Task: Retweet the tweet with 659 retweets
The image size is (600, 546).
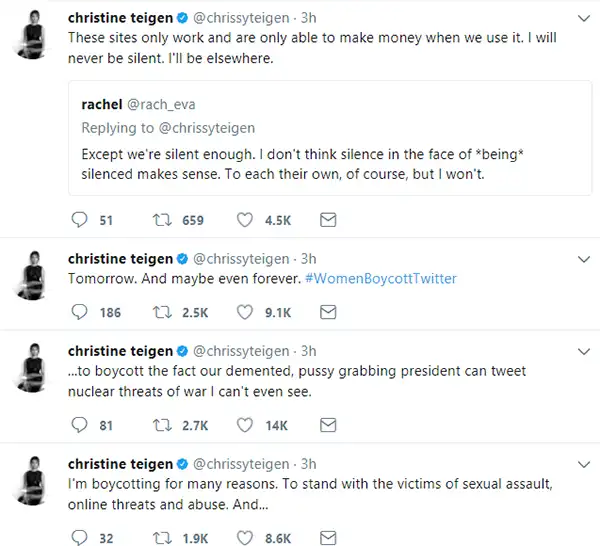Action: pos(162,220)
